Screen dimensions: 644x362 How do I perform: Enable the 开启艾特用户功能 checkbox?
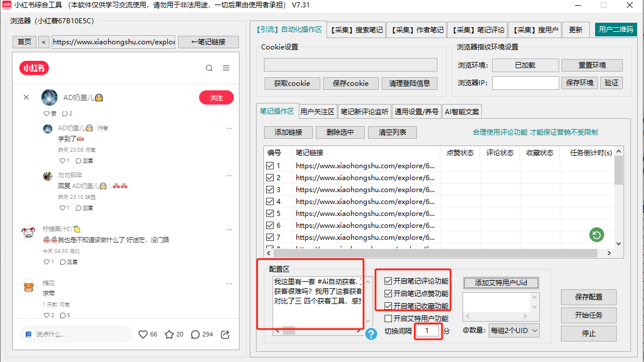click(389, 319)
